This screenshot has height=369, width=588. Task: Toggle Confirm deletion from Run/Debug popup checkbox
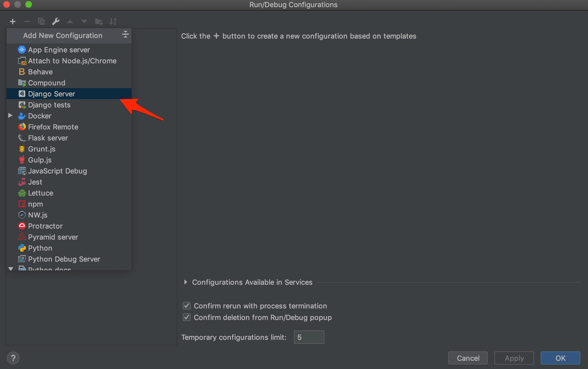187,317
